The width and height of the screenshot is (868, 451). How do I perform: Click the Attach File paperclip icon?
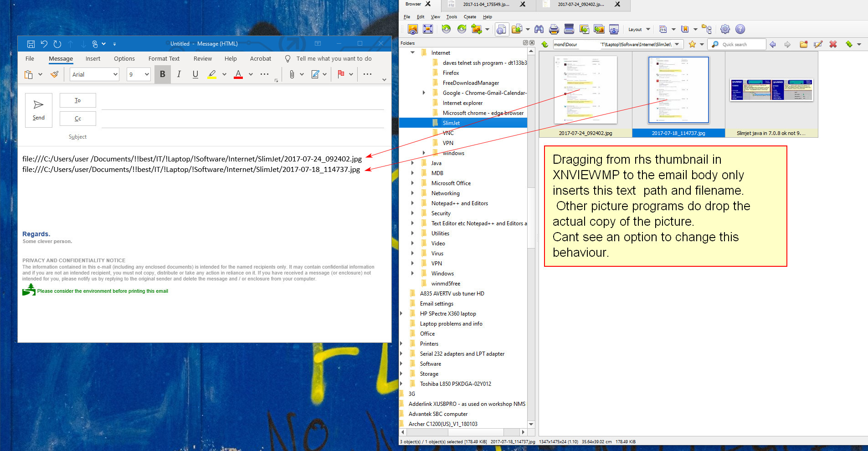292,74
